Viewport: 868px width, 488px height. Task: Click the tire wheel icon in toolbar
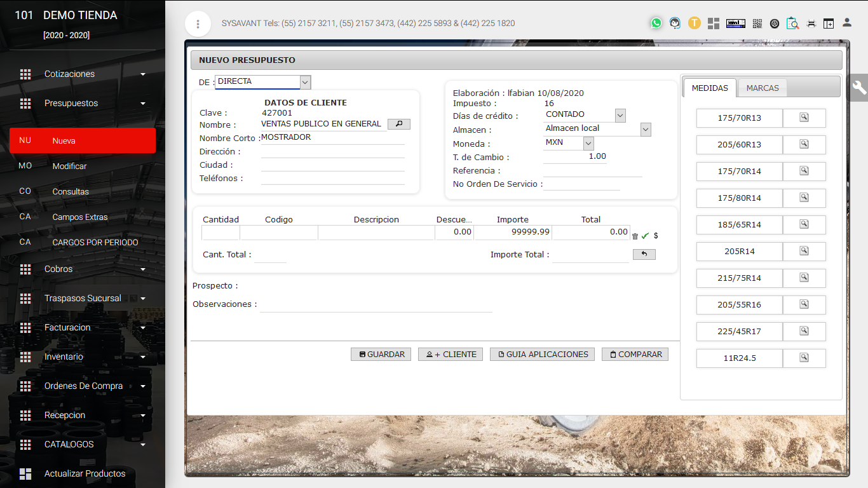[x=775, y=24]
